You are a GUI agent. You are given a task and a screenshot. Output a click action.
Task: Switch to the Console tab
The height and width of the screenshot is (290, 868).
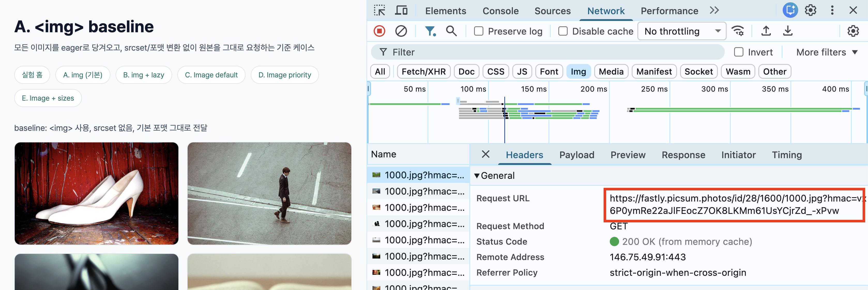(500, 11)
